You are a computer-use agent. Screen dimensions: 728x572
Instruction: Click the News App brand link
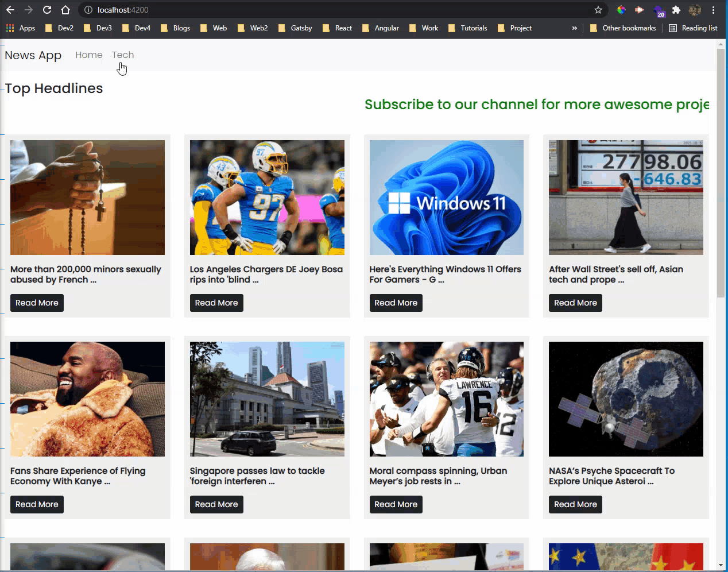point(33,55)
